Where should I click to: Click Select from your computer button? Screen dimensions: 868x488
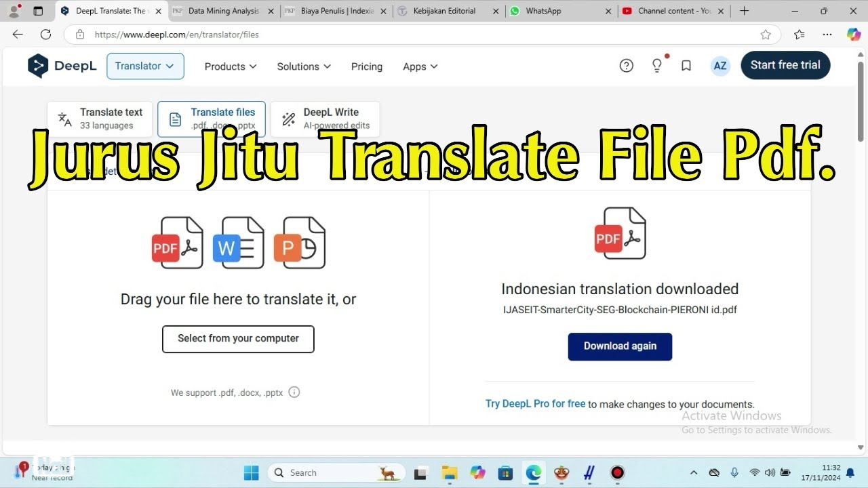click(238, 339)
